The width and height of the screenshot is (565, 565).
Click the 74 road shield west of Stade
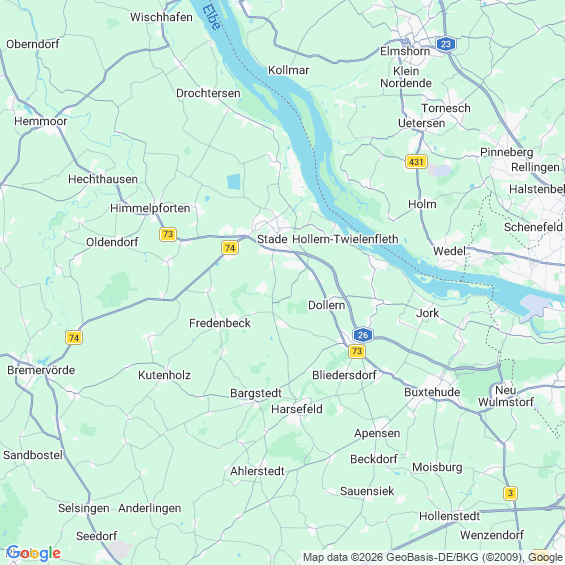[230, 248]
